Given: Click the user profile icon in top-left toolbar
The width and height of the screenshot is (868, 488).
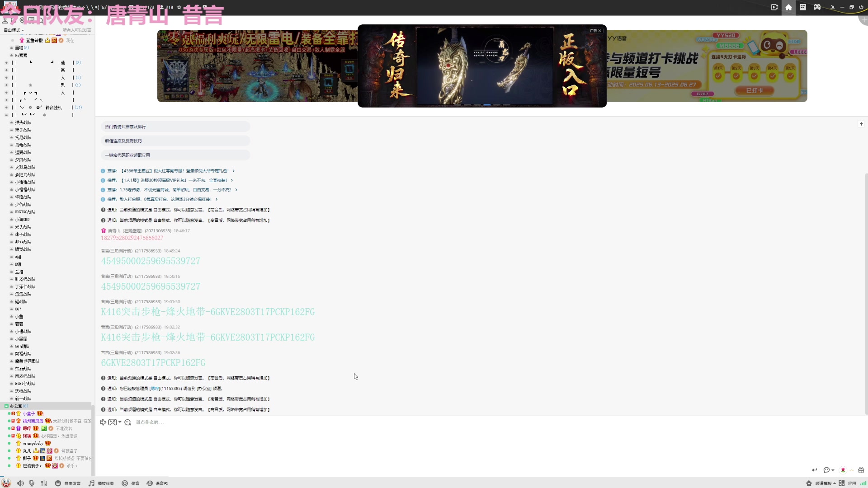Looking at the screenshot, I should (x=5, y=20).
